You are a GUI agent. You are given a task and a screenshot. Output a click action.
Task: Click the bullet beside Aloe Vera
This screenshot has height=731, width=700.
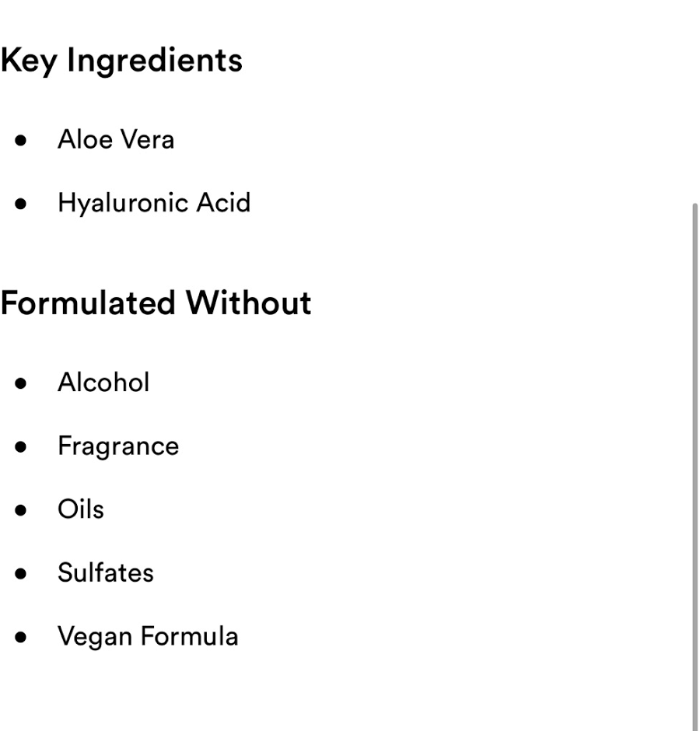click(x=21, y=141)
